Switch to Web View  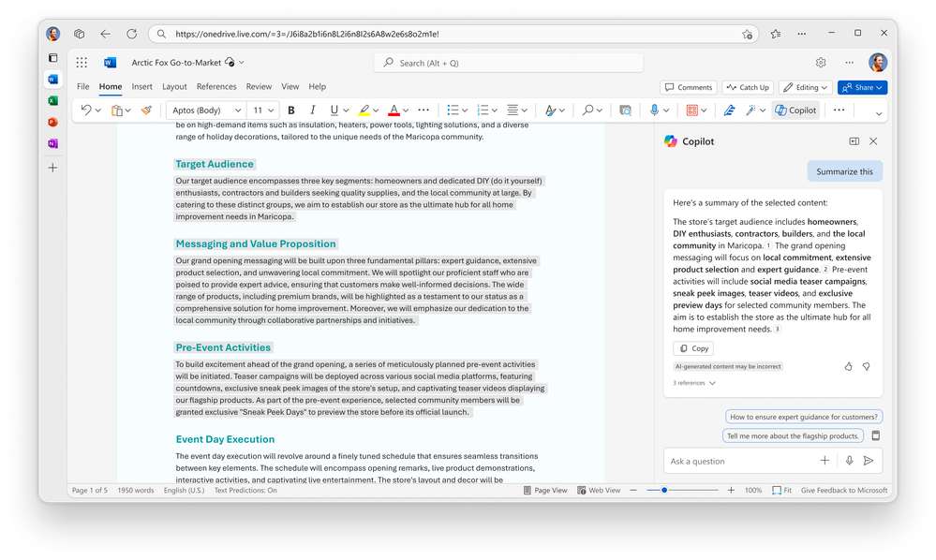pyautogui.click(x=599, y=490)
